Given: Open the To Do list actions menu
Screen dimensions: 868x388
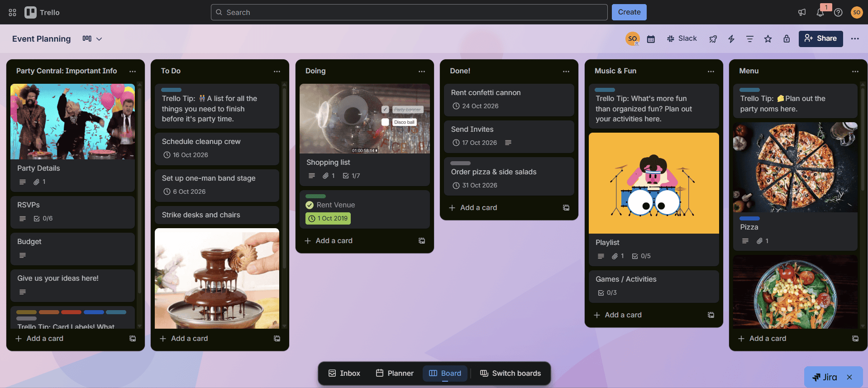Looking at the screenshot, I should (x=277, y=71).
